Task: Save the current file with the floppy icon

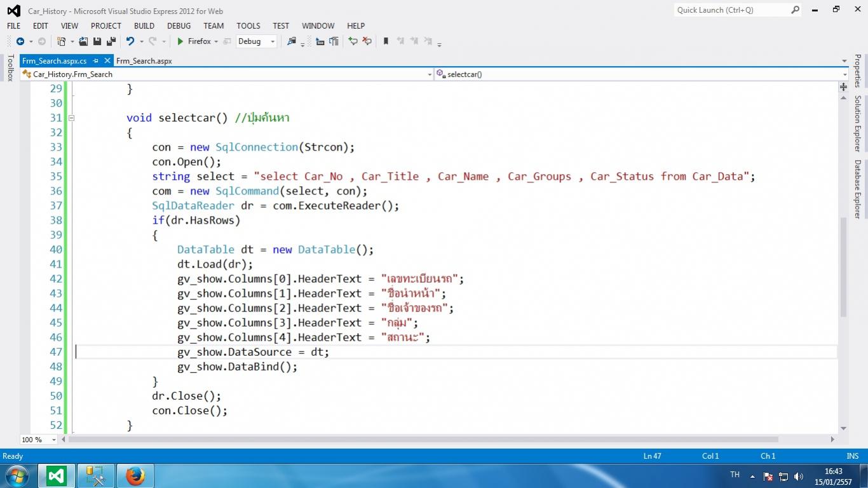Action: click(97, 41)
